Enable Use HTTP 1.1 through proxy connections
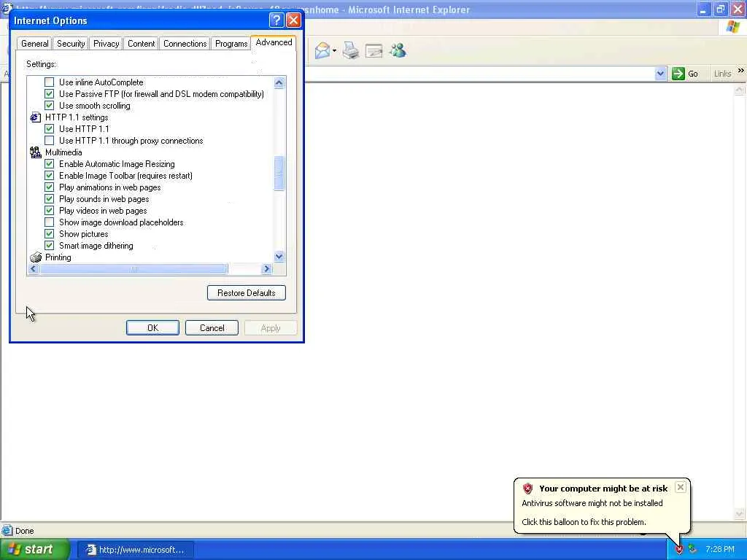 (49, 141)
